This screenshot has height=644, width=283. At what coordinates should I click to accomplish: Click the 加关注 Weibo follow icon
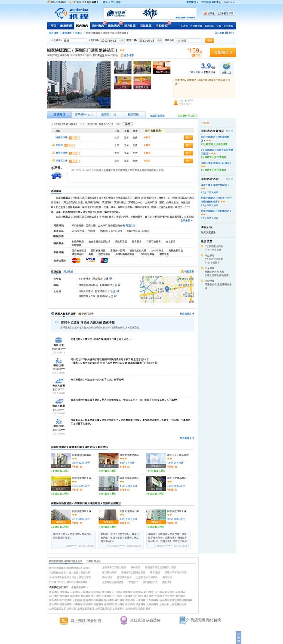pos(209,13)
